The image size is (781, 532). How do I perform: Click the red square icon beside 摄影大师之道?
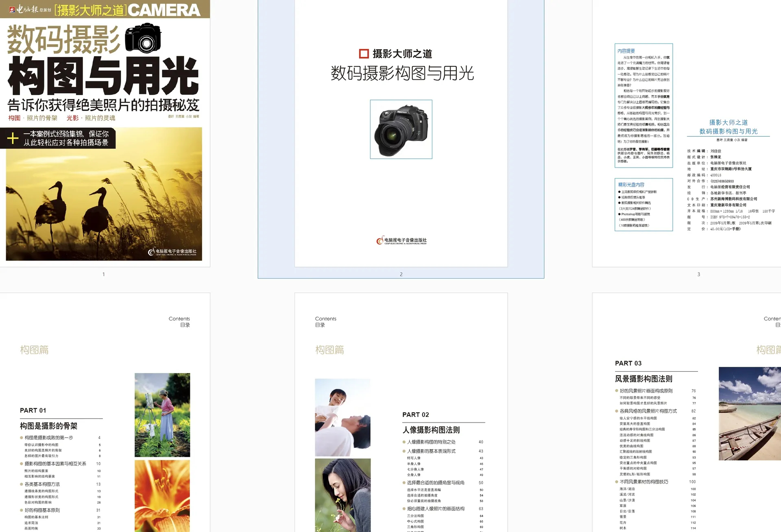click(364, 54)
